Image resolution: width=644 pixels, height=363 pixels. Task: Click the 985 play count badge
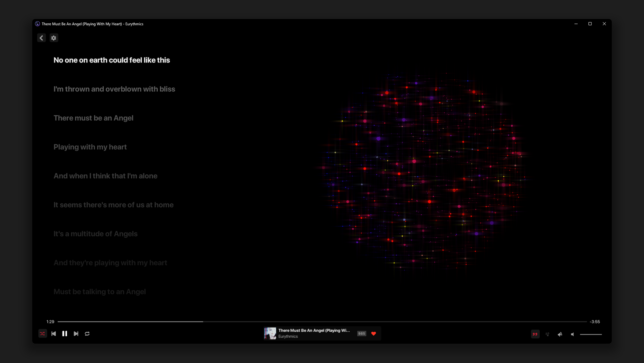pos(362,334)
